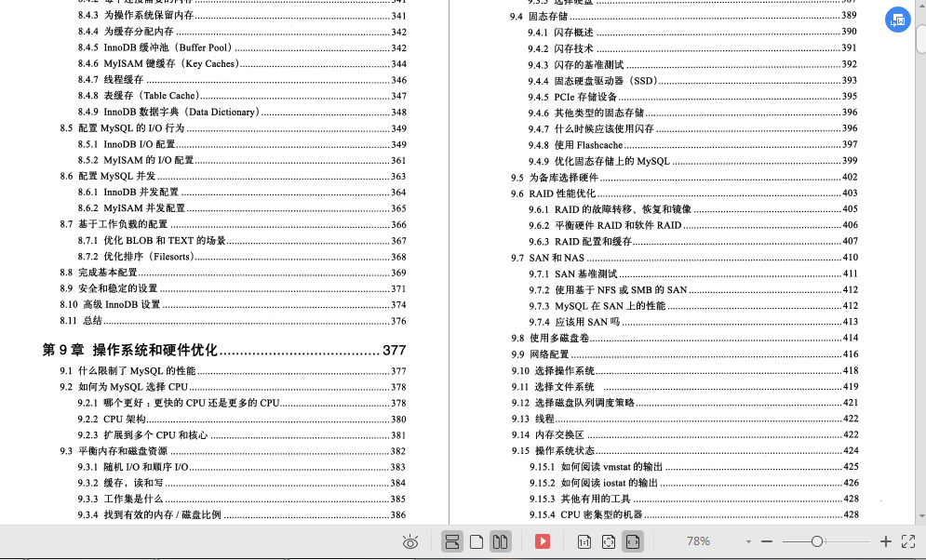Open blue floating translate/assistant button
Screen dimensions: 926x560
pos(898,20)
